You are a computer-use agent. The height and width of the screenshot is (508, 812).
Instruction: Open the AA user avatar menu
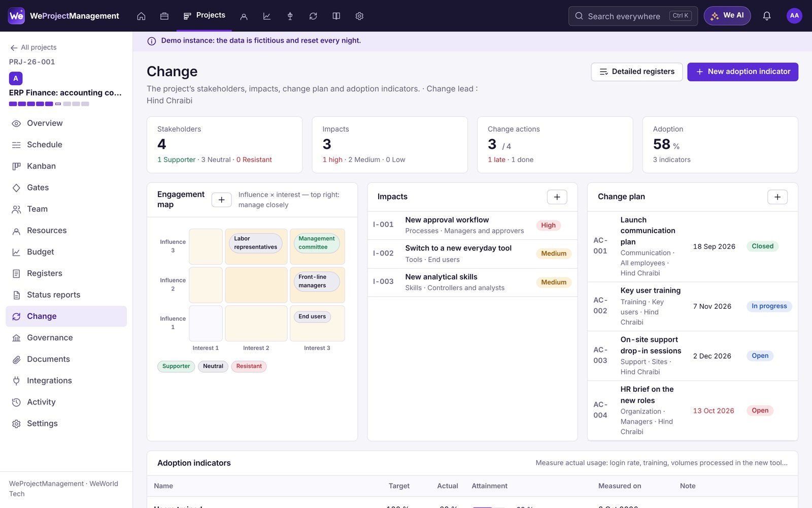794,16
